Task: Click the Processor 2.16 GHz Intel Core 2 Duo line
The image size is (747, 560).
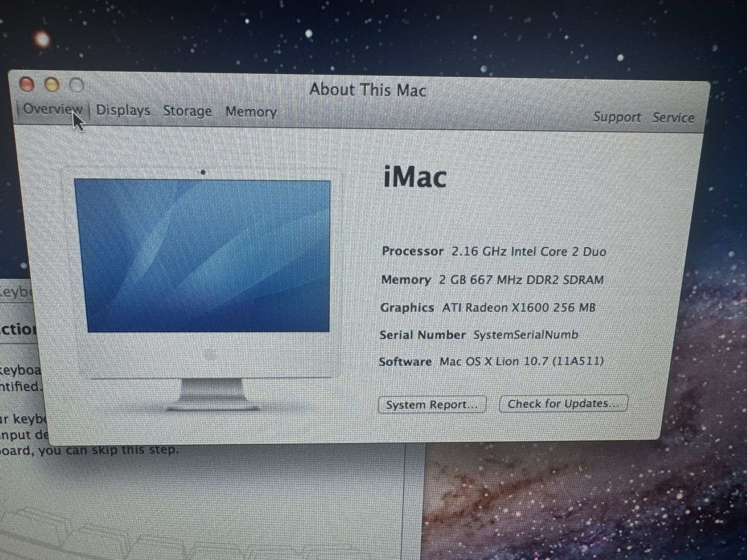Action: coord(494,252)
